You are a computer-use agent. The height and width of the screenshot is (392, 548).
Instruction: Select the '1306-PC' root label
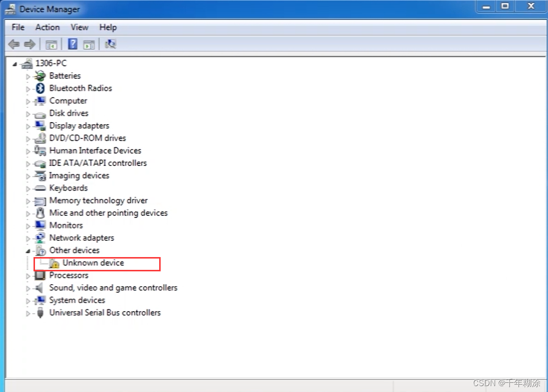tap(51, 63)
